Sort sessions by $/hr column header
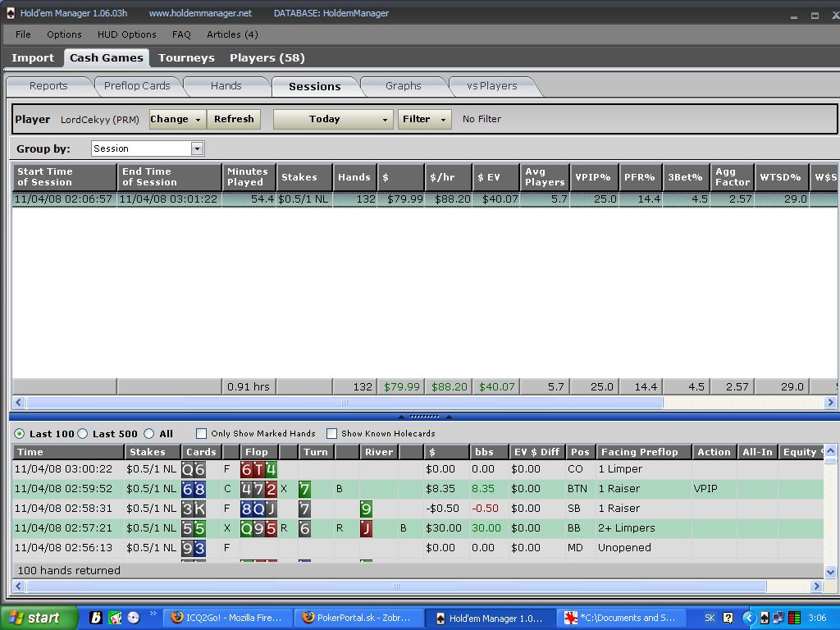 pyautogui.click(x=449, y=177)
